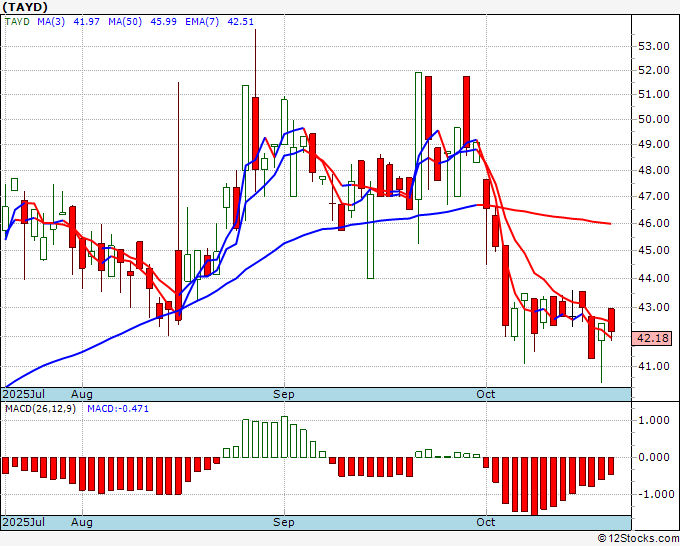Click the Aug label on price chart axis
680x546 pixels.
click(x=82, y=394)
